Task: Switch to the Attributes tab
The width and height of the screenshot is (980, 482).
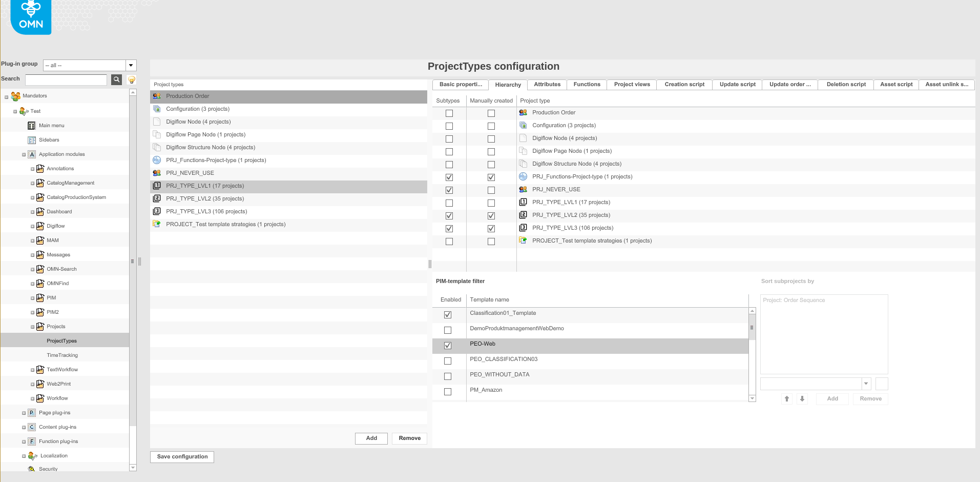Action: point(547,84)
